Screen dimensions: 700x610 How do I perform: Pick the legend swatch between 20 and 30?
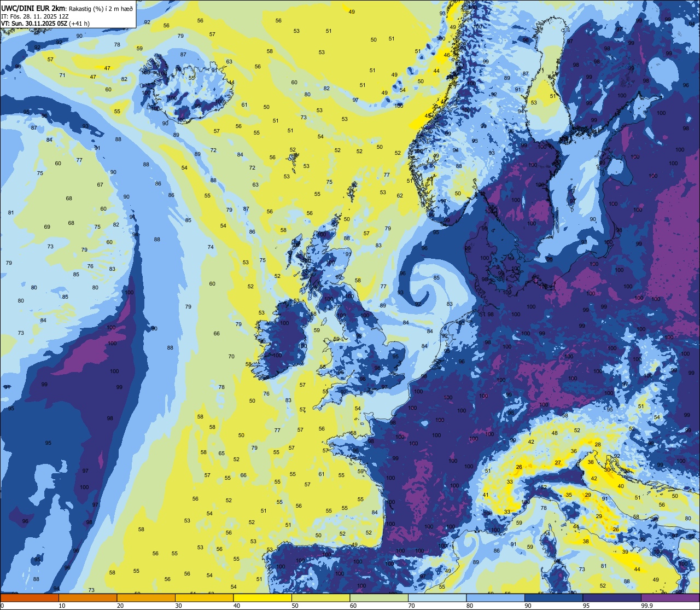coord(146,597)
